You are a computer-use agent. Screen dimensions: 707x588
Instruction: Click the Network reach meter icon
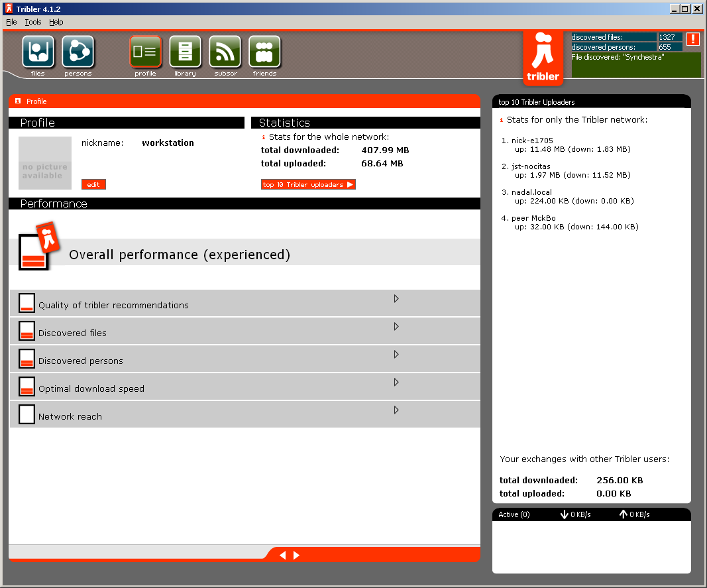click(x=27, y=414)
